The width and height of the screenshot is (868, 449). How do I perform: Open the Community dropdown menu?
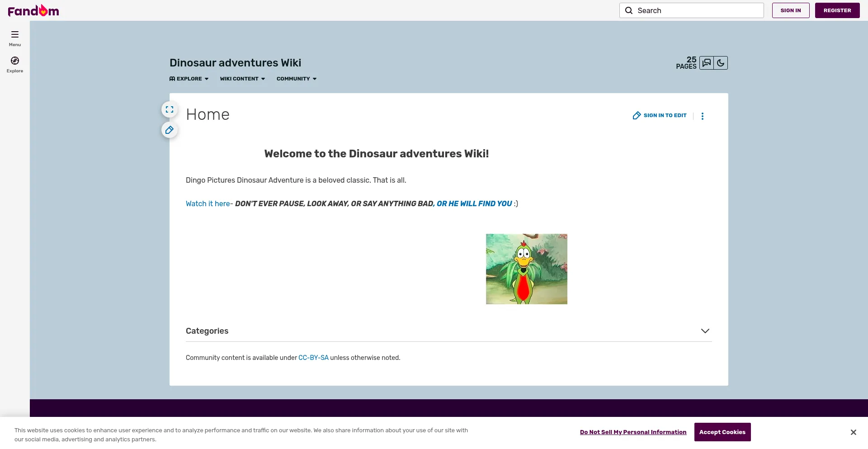[x=297, y=79]
